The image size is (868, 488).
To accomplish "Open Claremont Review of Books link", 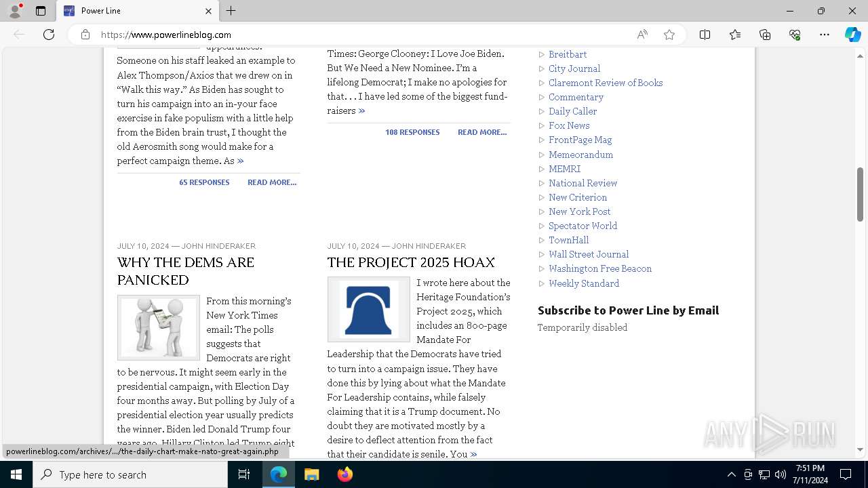I will pyautogui.click(x=606, y=83).
